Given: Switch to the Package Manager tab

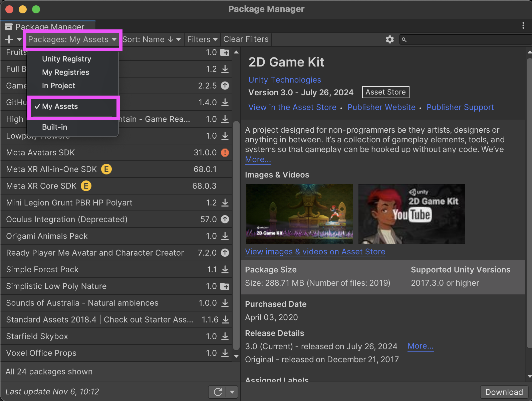Looking at the screenshot, I should [x=48, y=26].
